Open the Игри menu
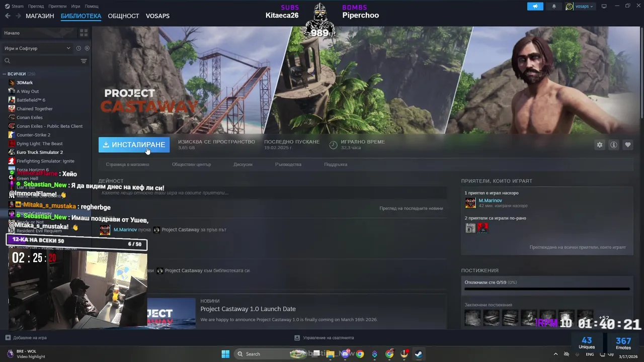The height and width of the screenshot is (362, 644). 76,6
